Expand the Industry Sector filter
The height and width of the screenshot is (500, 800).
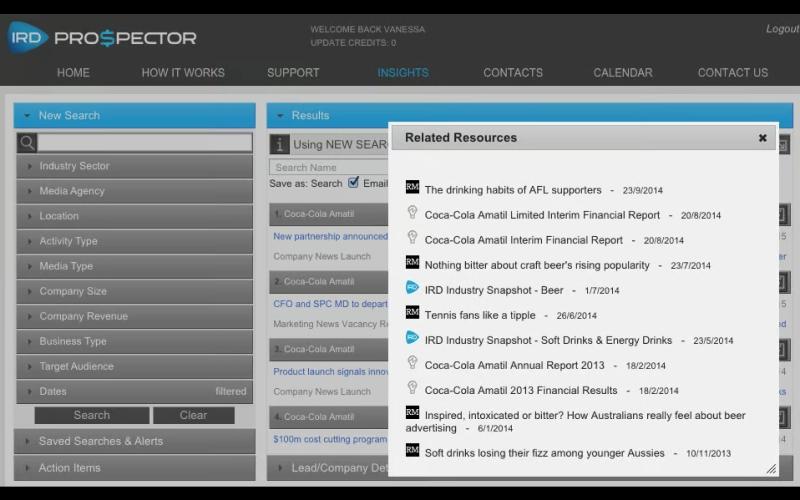(135, 166)
